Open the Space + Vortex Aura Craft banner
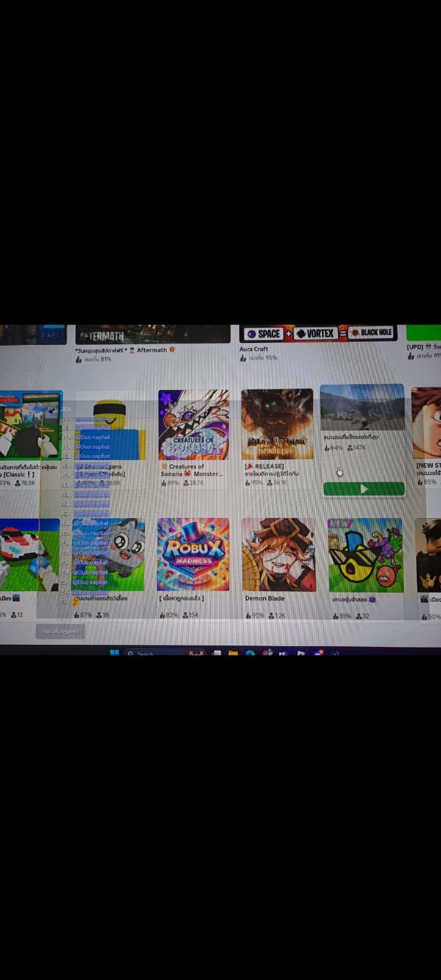 coord(318,333)
